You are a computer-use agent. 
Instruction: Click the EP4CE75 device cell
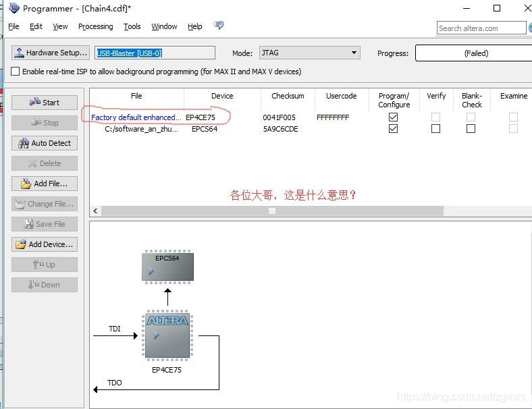201,117
